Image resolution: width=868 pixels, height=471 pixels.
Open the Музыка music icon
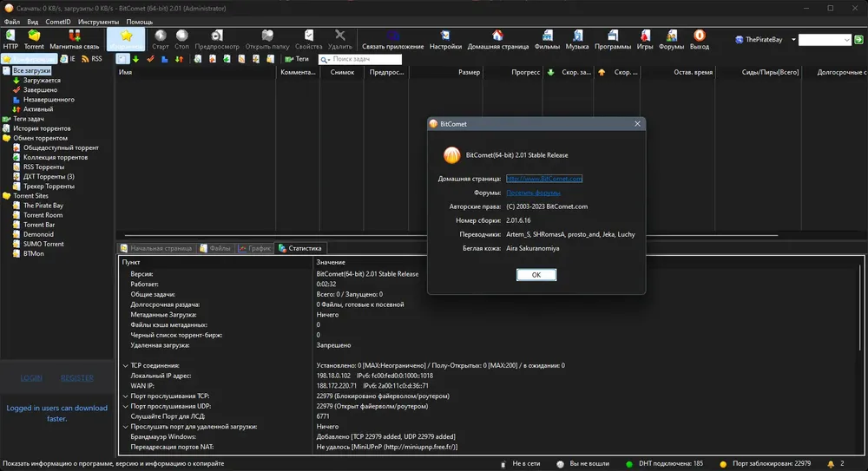[577, 40]
